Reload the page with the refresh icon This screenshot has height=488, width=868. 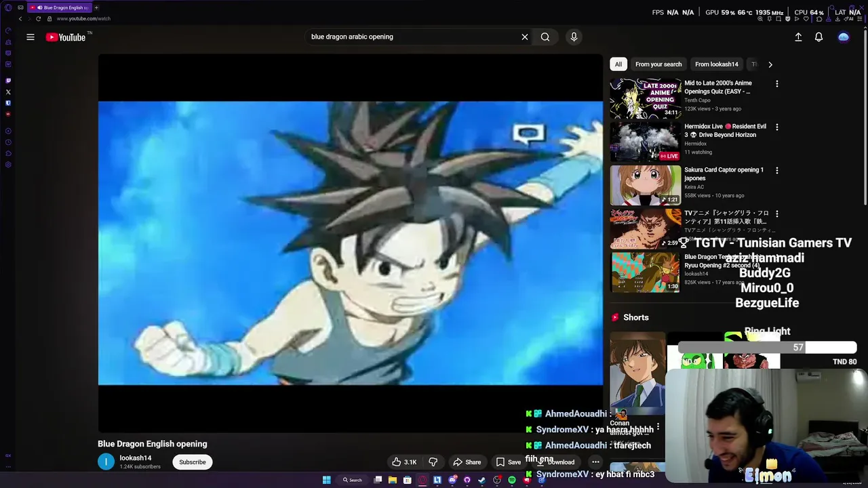[38, 18]
